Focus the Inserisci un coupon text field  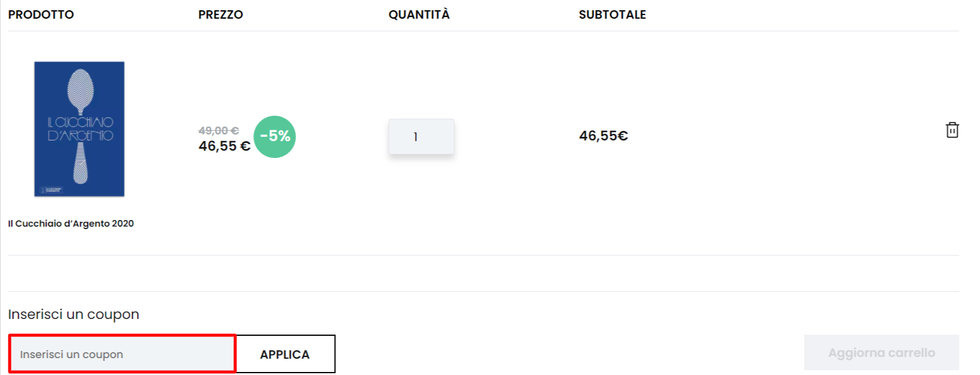tap(122, 354)
